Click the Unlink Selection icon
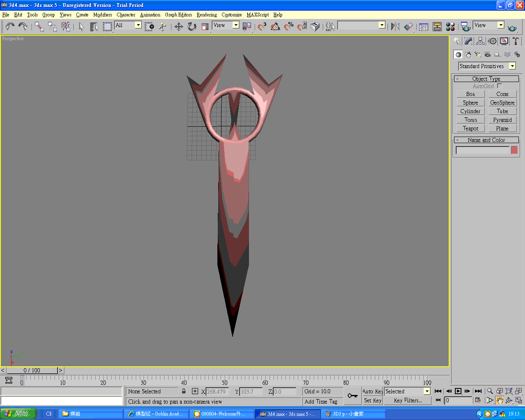Viewport: 525px width, 420px height. point(52,27)
